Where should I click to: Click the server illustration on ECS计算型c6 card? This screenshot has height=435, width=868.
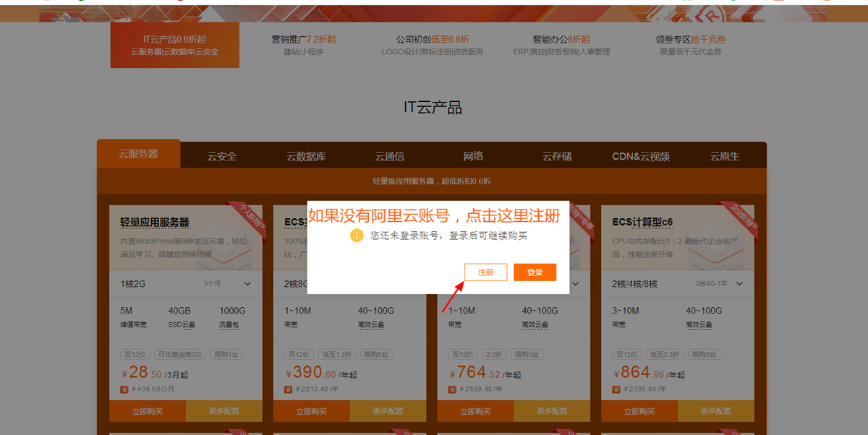pyautogui.click(x=716, y=244)
